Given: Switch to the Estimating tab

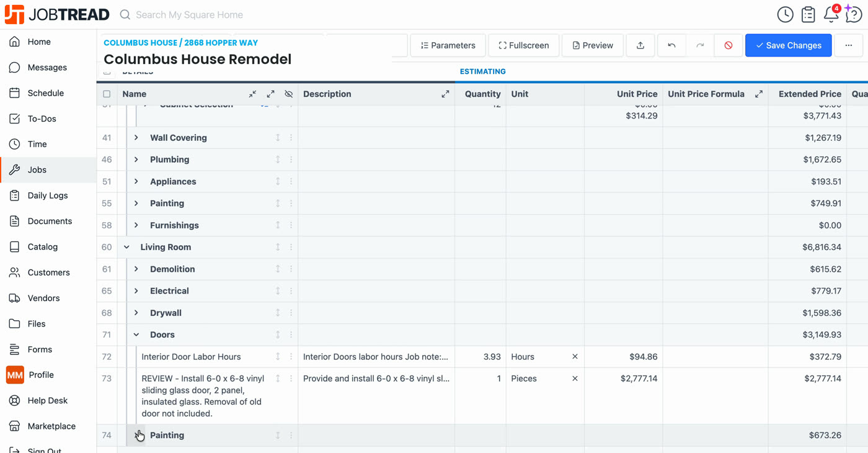Looking at the screenshot, I should (x=482, y=71).
